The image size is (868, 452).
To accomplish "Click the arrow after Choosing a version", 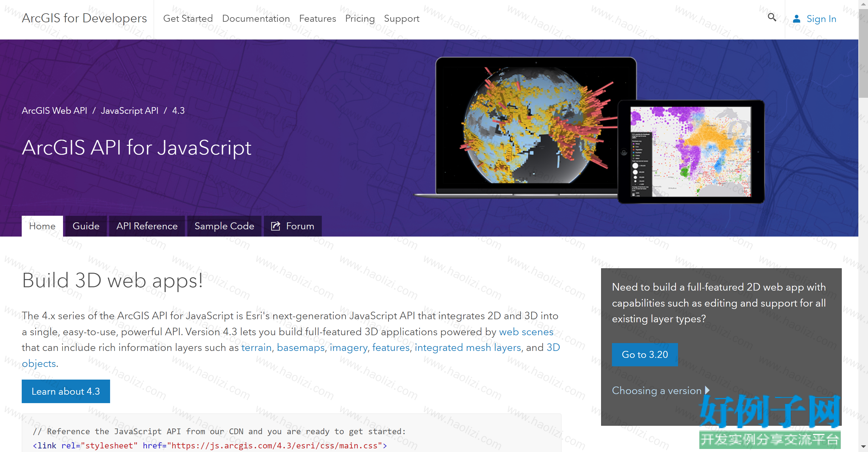I will click(x=707, y=390).
